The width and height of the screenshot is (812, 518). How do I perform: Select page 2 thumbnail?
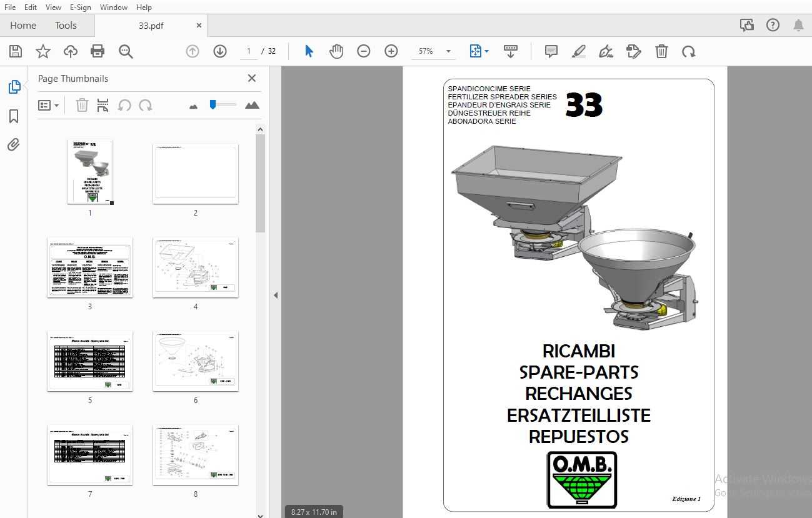[x=196, y=174]
